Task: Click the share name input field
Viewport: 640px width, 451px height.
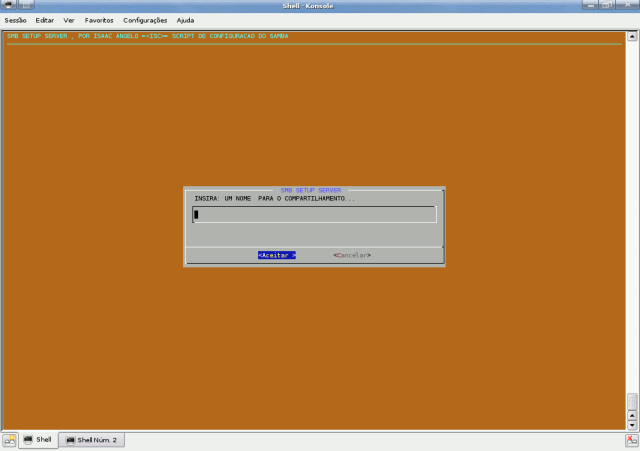Action: [x=314, y=214]
